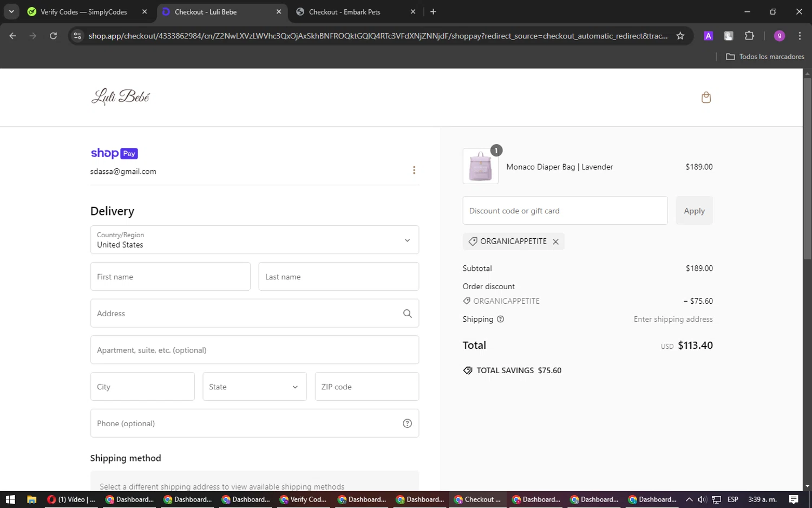Viewport: 812px width, 508px height.
Task: Click the Shop Pay logo
Action: (x=114, y=153)
